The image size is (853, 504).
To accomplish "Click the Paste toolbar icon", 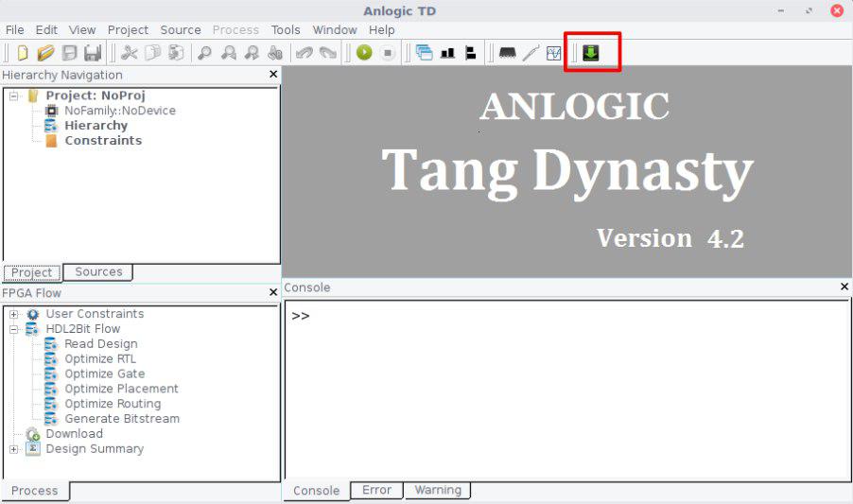I will pos(176,53).
